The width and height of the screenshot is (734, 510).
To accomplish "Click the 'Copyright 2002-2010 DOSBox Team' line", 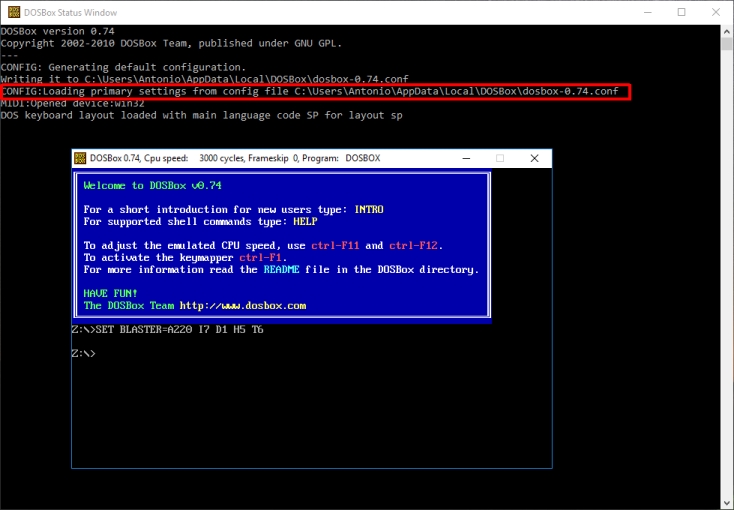I will 171,44.
